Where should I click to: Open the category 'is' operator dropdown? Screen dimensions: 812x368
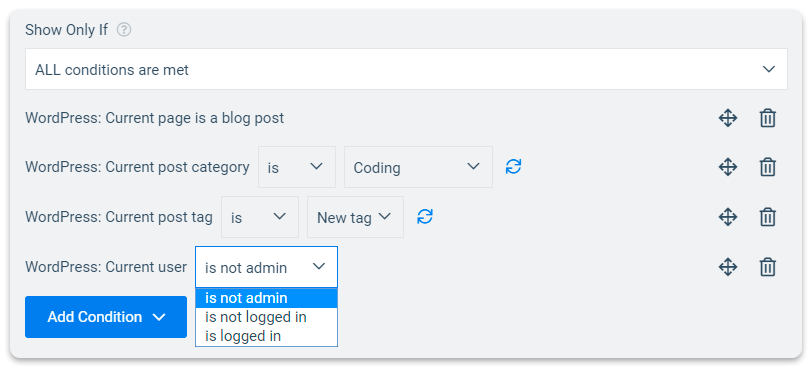(297, 167)
